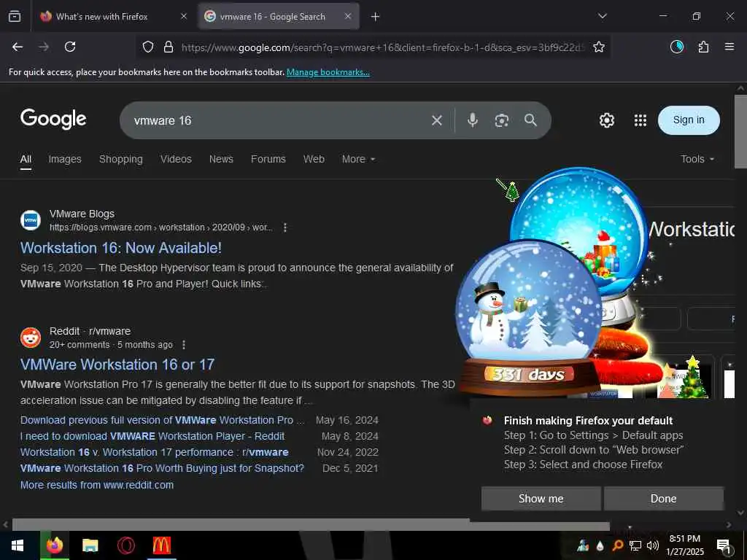Viewport: 747px width, 560px height.
Task: Select the 'vmware 16 - Google Search' tab
Action: pyautogui.click(x=279, y=16)
